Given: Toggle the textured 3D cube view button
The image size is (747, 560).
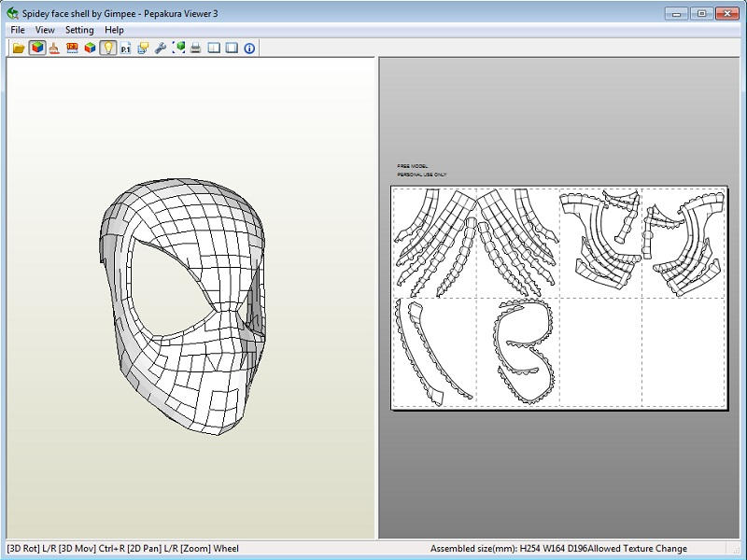Looking at the screenshot, I should click(x=37, y=48).
